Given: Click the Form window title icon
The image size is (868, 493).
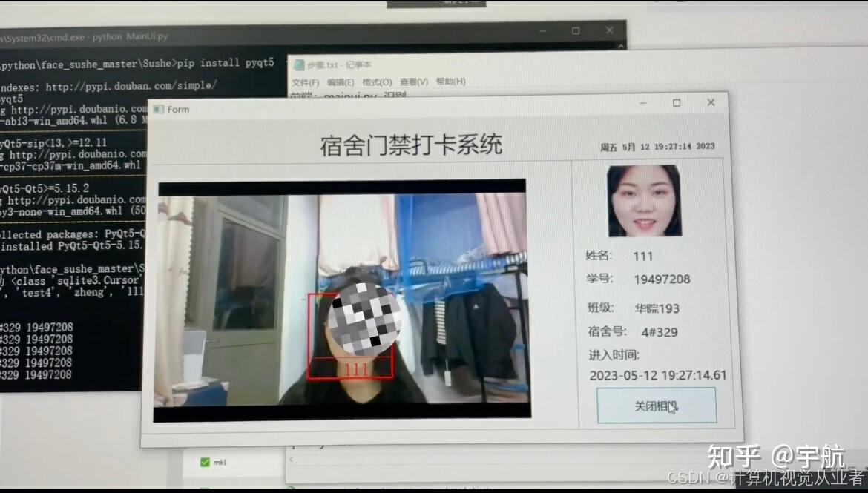Looking at the screenshot, I should [159, 109].
